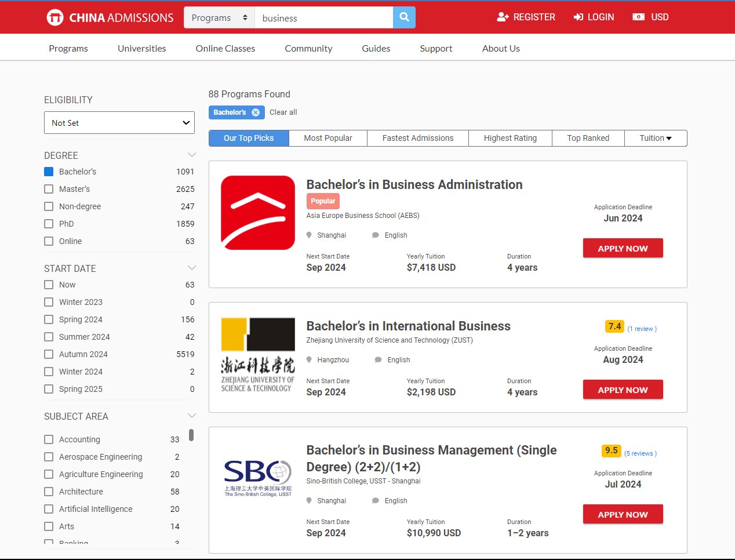Click the Clear all filters link
The width and height of the screenshot is (735, 560).
click(283, 112)
